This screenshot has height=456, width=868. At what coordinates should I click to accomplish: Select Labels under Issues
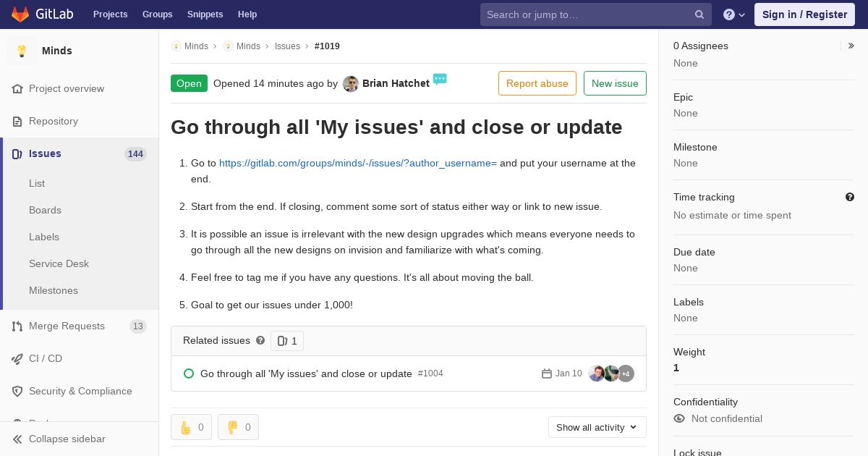pos(44,237)
